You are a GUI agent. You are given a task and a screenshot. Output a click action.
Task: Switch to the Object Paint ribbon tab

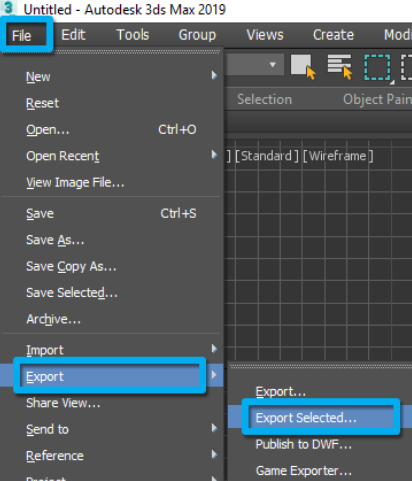coord(377,99)
